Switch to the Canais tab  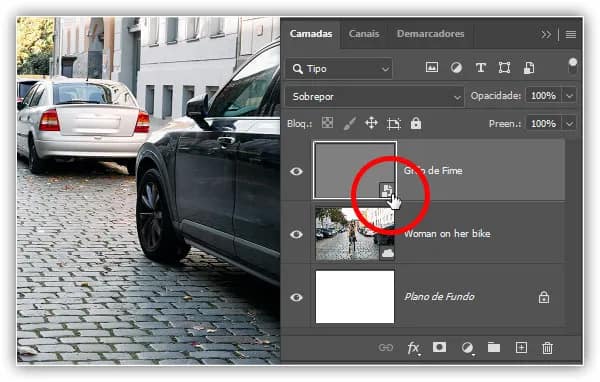[364, 34]
